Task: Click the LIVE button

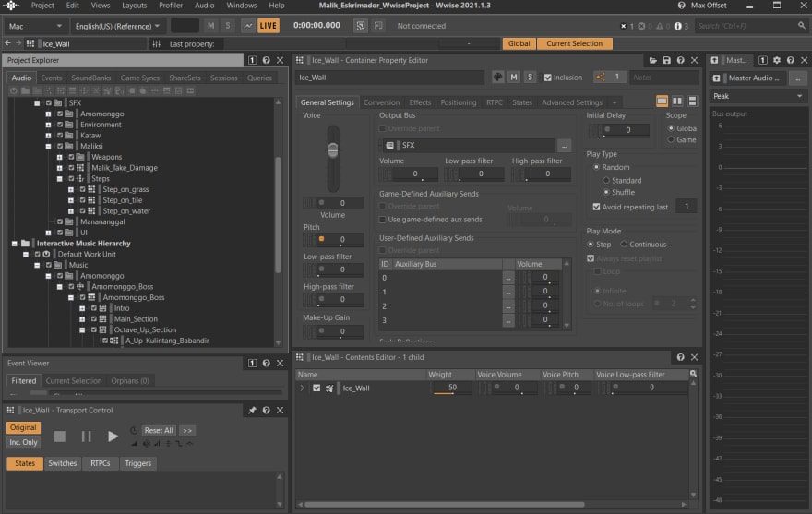Action: pyautogui.click(x=269, y=26)
